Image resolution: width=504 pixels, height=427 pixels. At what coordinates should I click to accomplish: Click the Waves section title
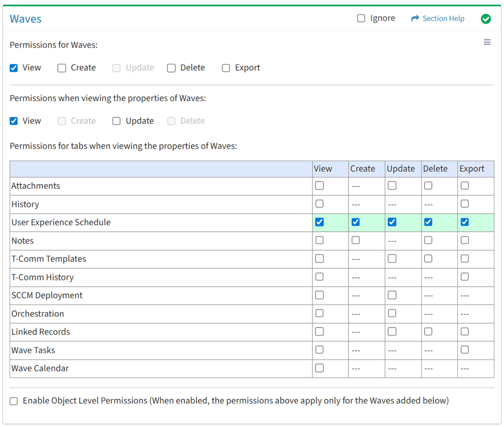click(26, 19)
